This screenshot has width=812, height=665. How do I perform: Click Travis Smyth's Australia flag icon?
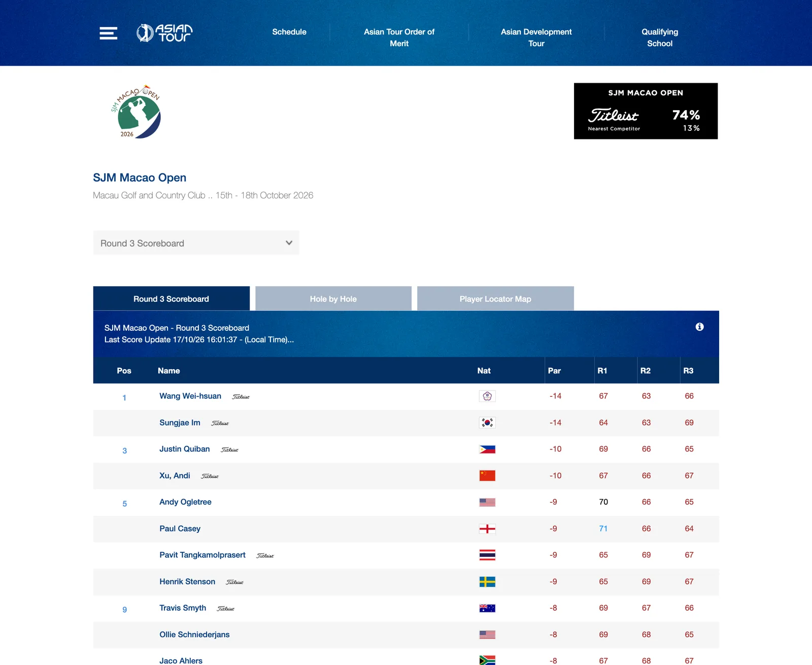click(x=487, y=608)
